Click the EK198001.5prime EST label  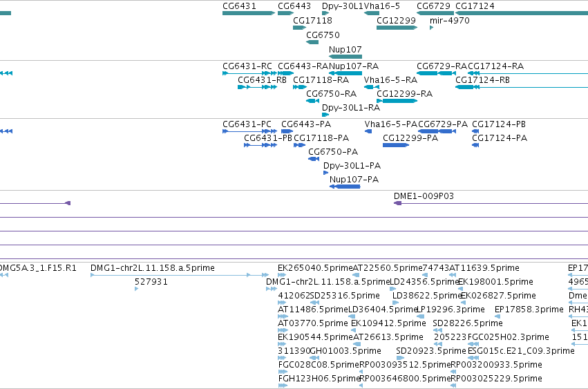coord(495,282)
